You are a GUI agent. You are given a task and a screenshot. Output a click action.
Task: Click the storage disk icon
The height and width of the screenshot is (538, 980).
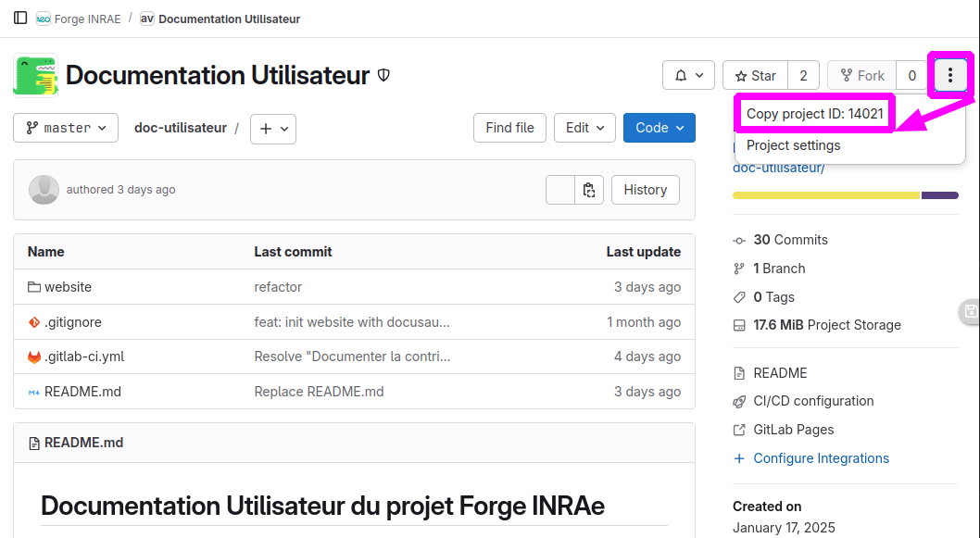pos(739,326)
